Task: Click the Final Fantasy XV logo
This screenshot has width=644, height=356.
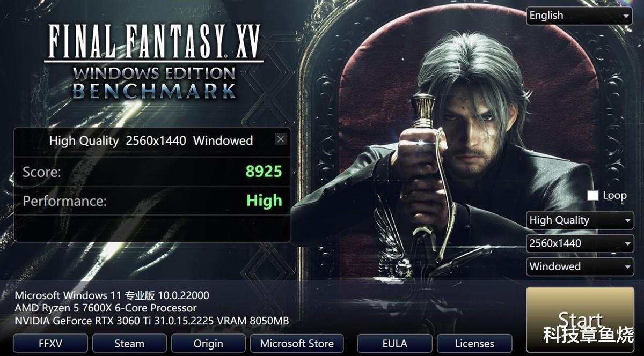Action: [154, 60]
